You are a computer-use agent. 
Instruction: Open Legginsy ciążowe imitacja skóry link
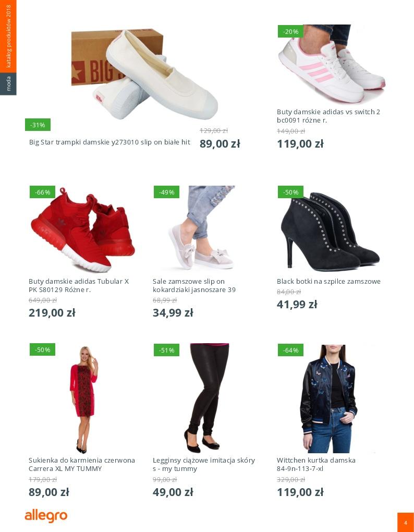click(204, 465)
